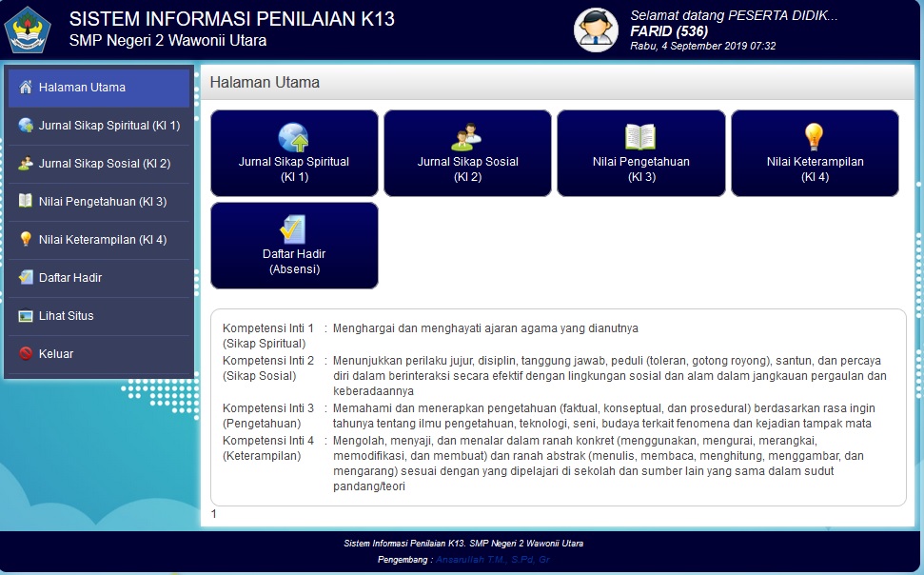Click the house icon beside Halaman Utama
Viewport: 924px width, 575px height.
click(26, 88)
